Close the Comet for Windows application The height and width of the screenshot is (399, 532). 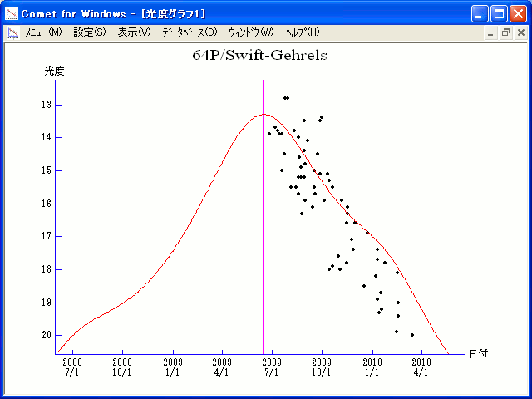point(519,14)
